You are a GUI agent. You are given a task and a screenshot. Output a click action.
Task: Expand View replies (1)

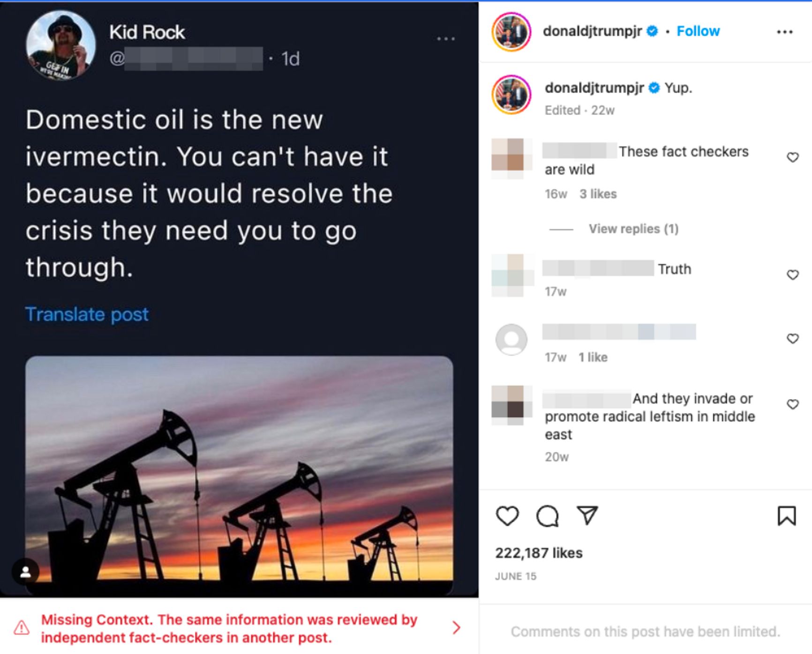click(633, 229)
